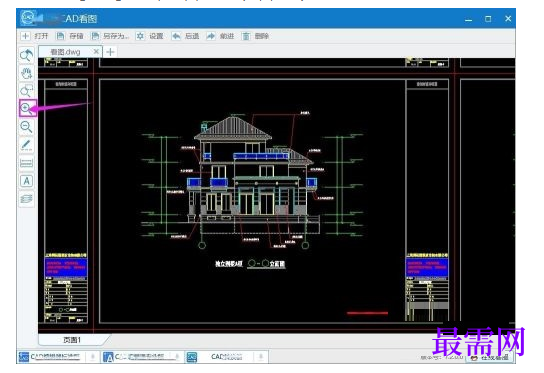Select the 页面1 page tab at bottom
This screenshot has width=544, height=373.
click(72, 340)
